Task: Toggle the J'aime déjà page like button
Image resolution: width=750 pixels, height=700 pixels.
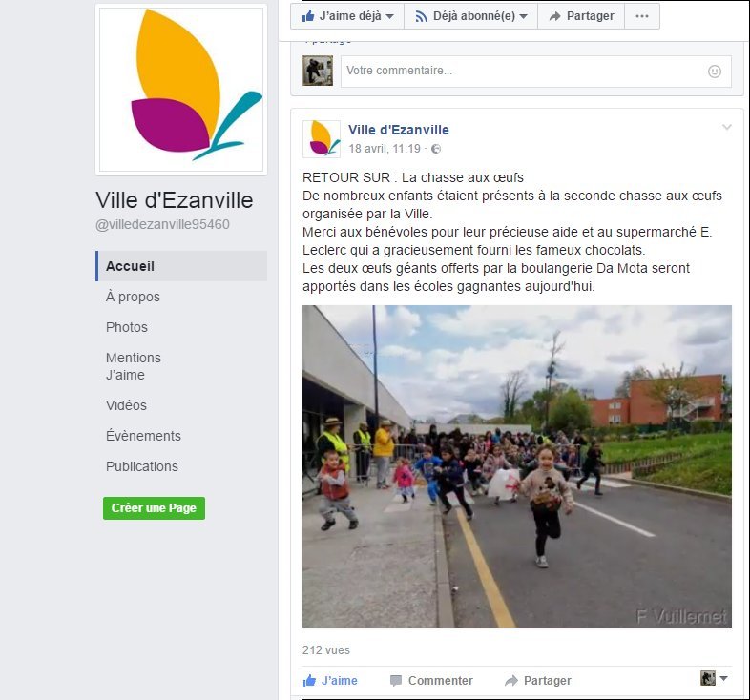Action: pos(347,16)
